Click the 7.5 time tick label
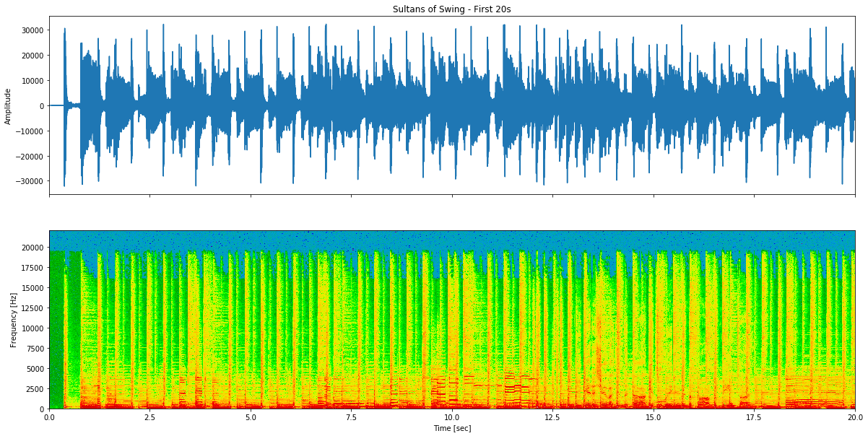The width and height of the screenshot is (868, 436). [x=351, y=418]
